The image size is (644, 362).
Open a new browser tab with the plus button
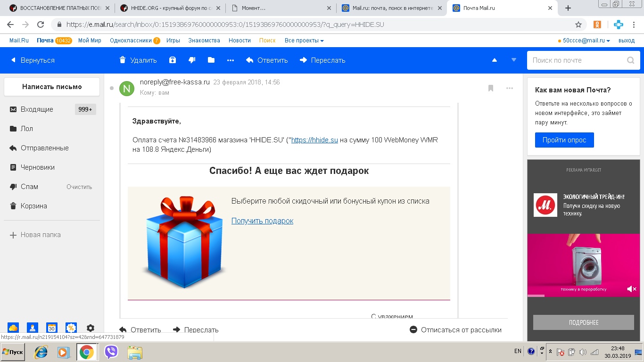568,8
